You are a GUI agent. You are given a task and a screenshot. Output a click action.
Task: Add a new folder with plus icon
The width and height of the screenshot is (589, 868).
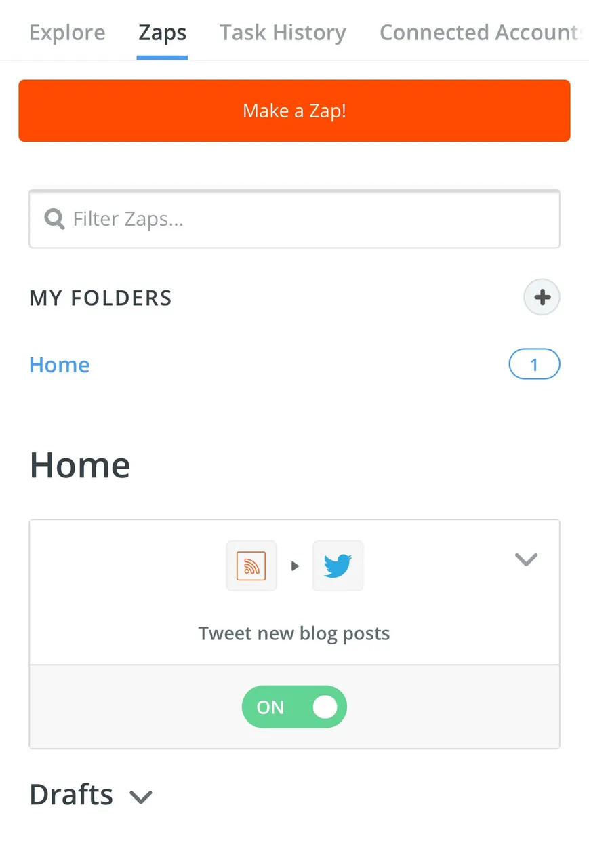point(542,297)
